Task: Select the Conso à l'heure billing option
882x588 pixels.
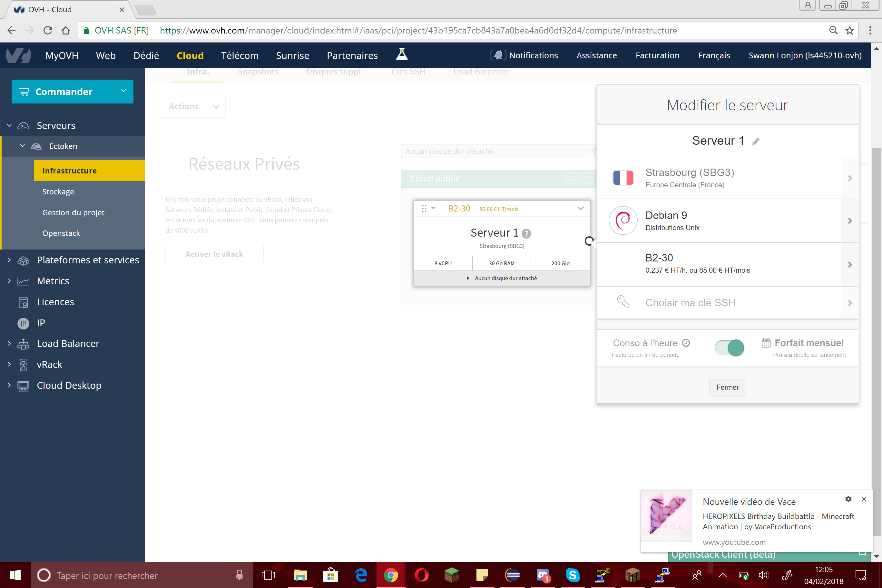Action: [x=645, y=343]
